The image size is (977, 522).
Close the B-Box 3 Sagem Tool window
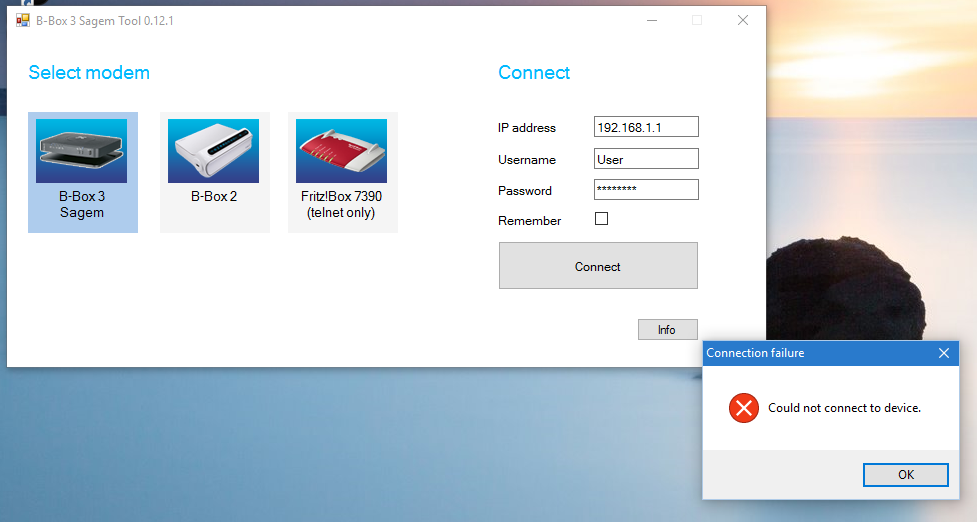coord(742,20)
